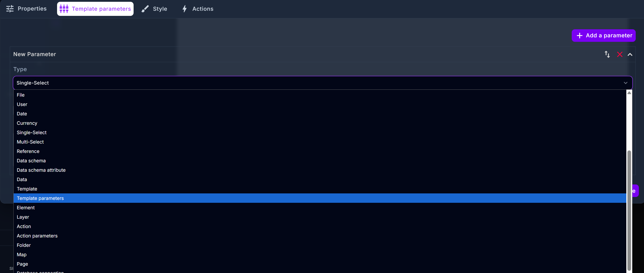Switch to the Actions tab

203,9
